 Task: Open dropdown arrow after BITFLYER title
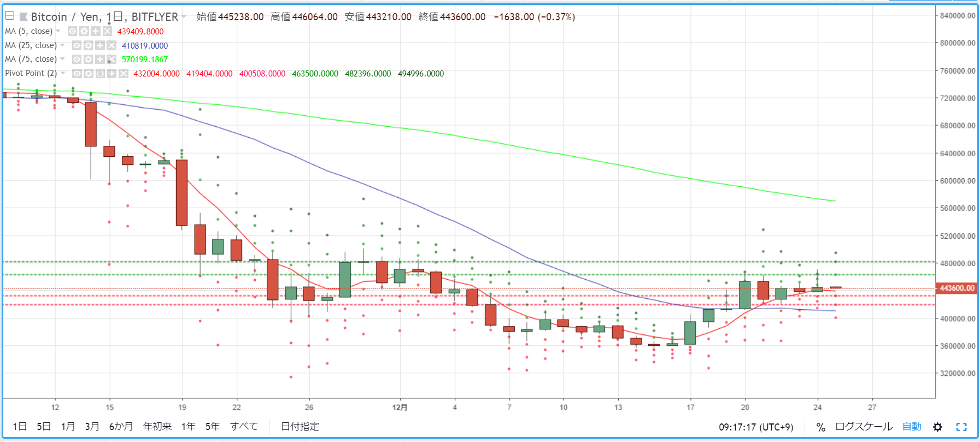184,17
